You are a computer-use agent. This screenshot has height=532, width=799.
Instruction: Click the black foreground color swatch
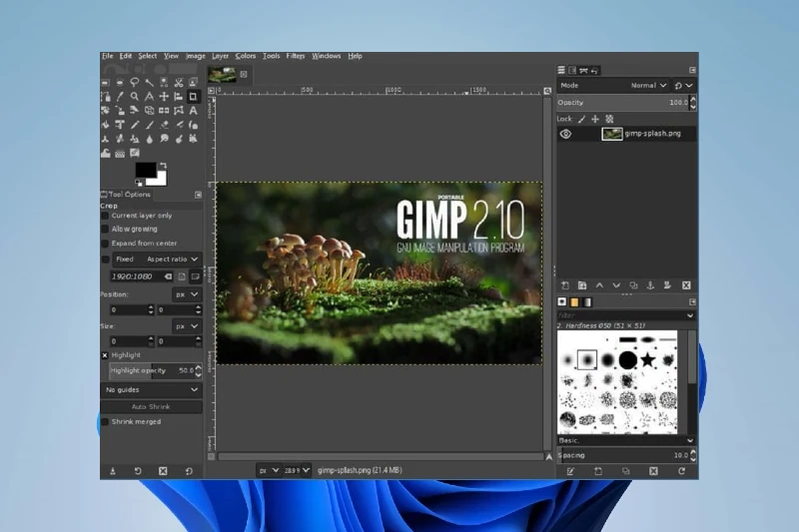[x=145, y=170]
